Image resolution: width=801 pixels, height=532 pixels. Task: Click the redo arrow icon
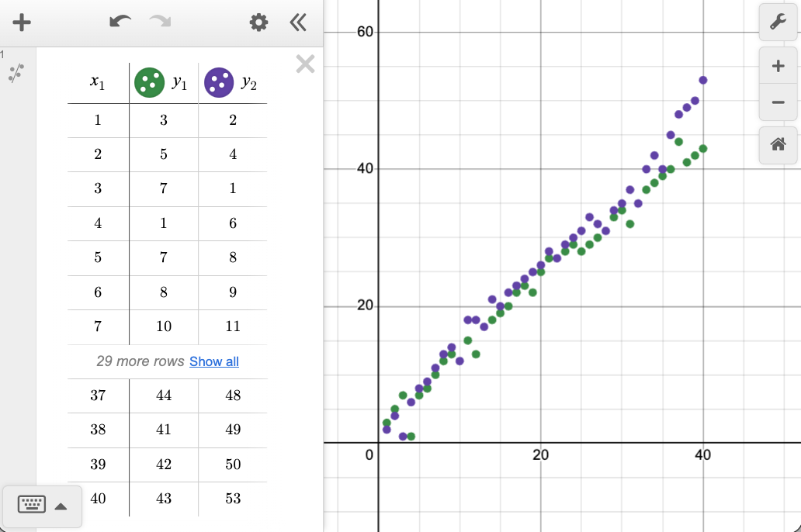point(161,22)
